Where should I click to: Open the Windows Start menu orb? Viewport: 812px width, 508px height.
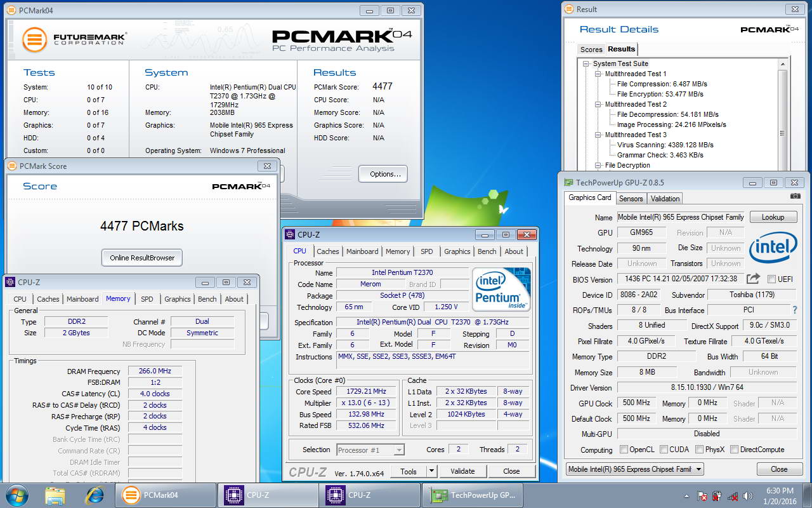point(17,495)
